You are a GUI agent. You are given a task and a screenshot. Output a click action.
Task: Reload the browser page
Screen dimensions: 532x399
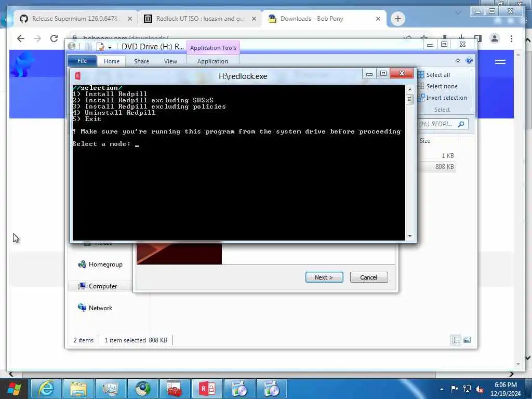coord(54,38)
